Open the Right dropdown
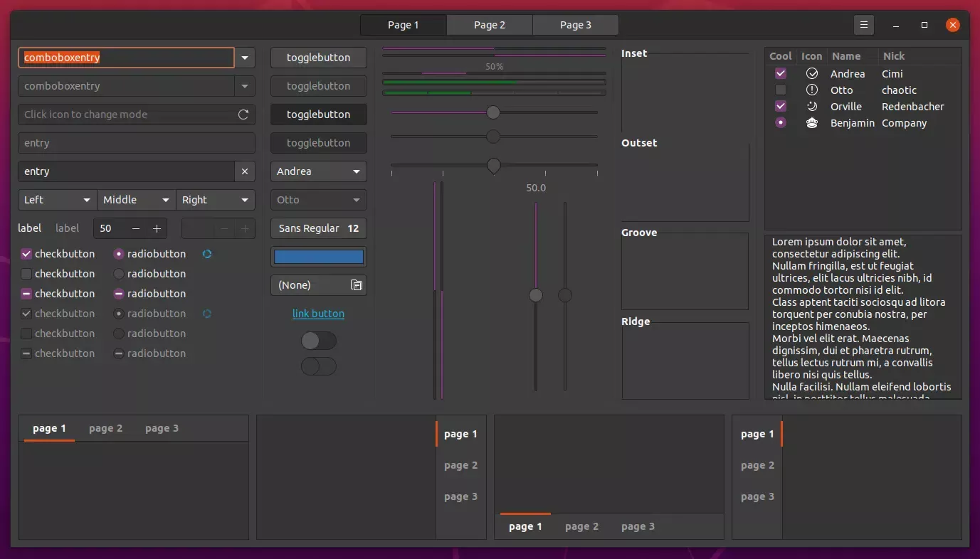980x559 pixels. [x=216, y=200]
